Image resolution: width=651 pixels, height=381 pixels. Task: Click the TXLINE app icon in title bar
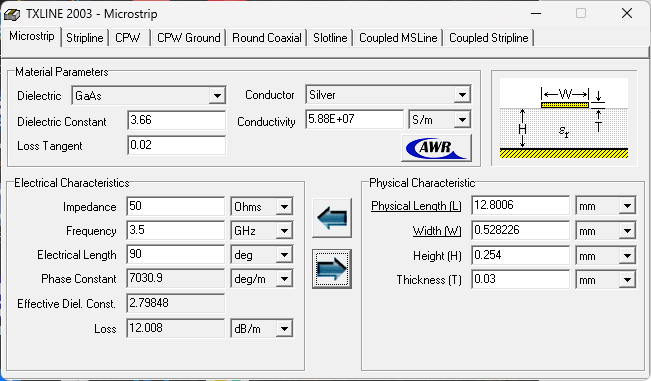click(12, 14)
